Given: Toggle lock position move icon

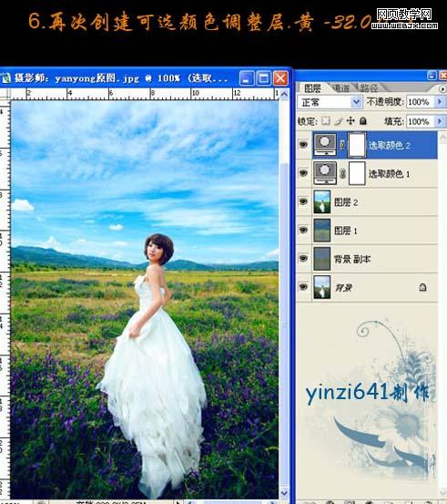Looking at the screenshot, I should point(350,121).
